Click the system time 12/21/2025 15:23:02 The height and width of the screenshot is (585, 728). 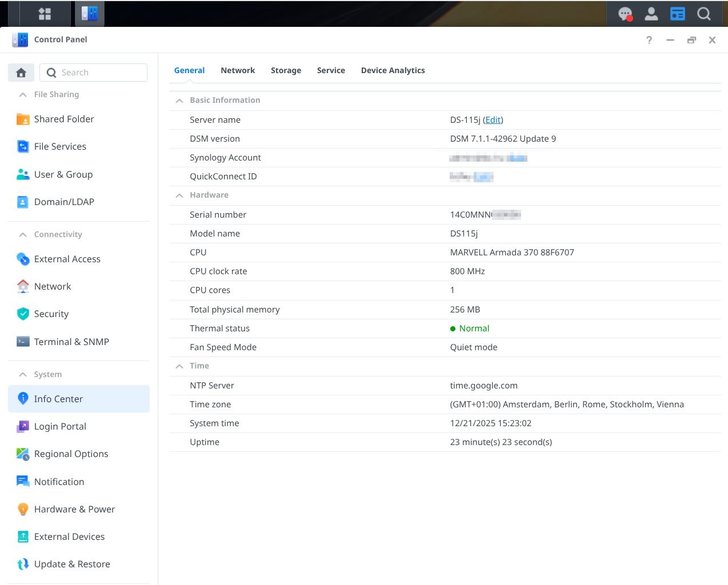(x=491, y=423)
